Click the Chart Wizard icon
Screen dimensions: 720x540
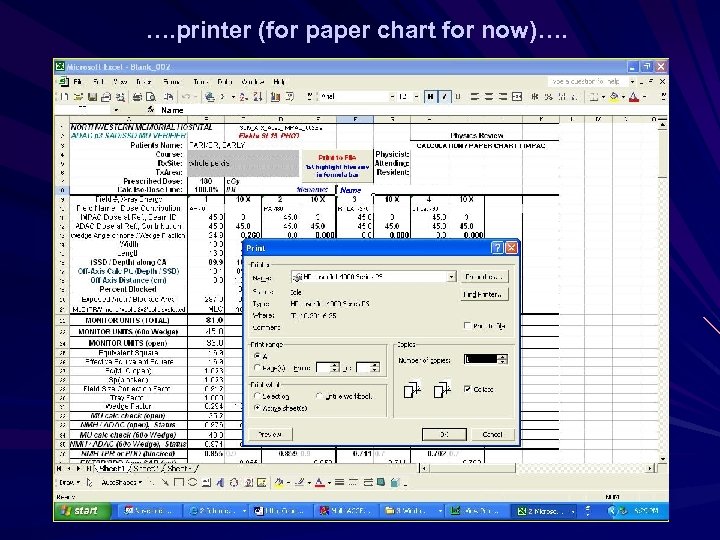tap(276, 97)
